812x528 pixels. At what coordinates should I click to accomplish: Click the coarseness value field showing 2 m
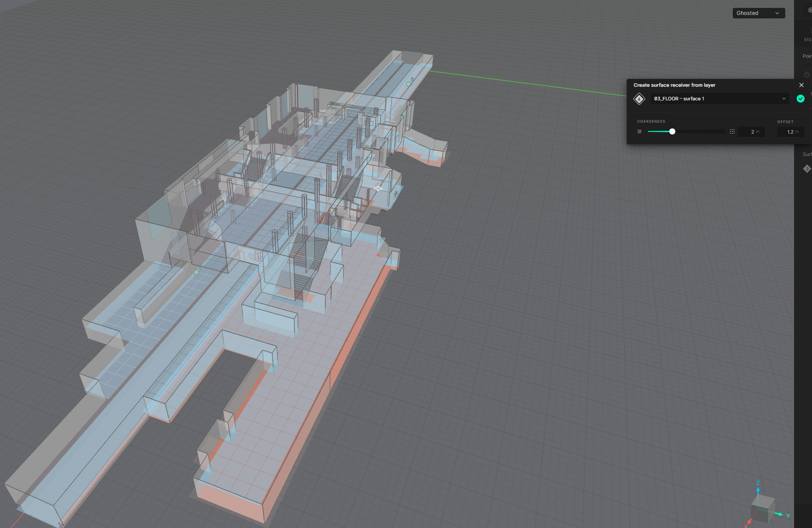pos(751,132)
